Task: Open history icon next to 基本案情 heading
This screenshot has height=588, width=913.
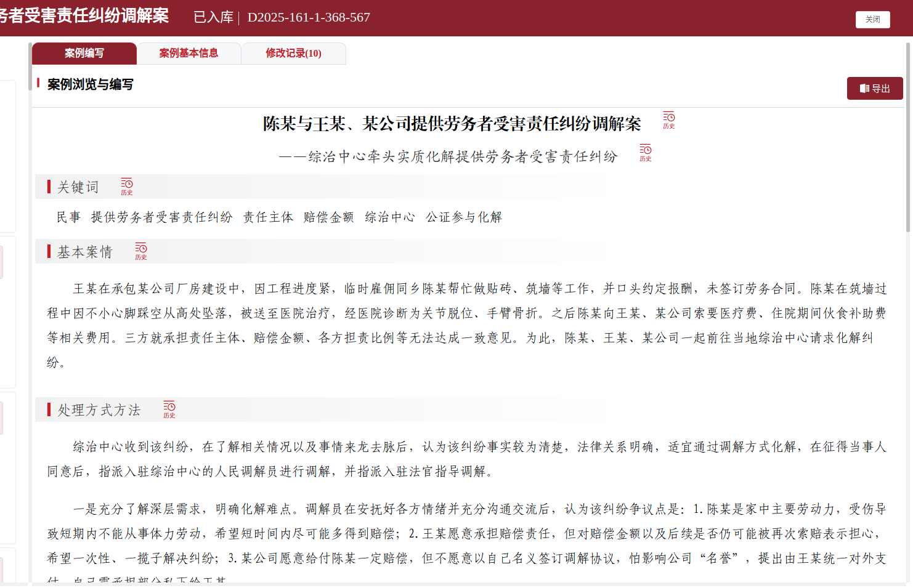Action: pos(141,251)
